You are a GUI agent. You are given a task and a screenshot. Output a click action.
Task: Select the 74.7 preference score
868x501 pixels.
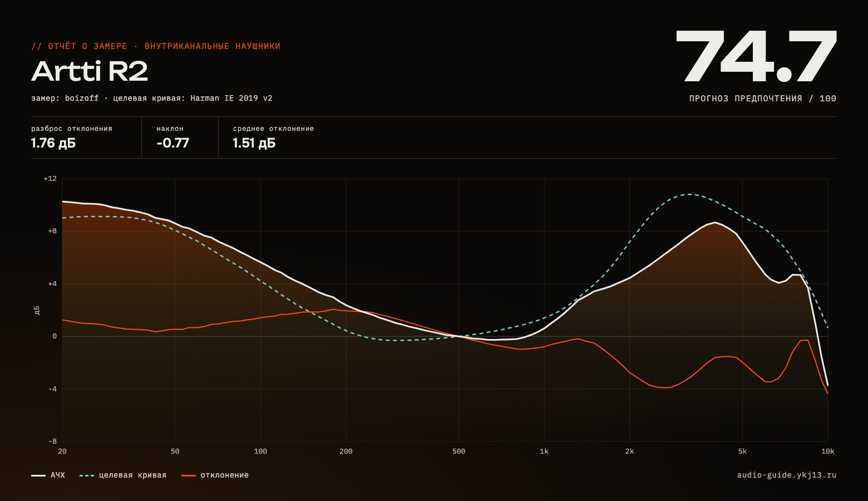coord(756,56)
